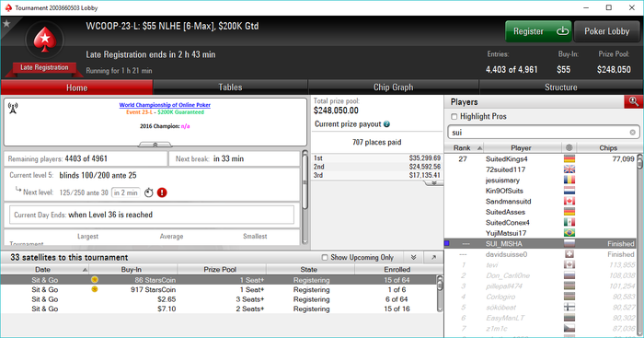
Task: Go to the Poker Lobby
Action: [606, 31]
